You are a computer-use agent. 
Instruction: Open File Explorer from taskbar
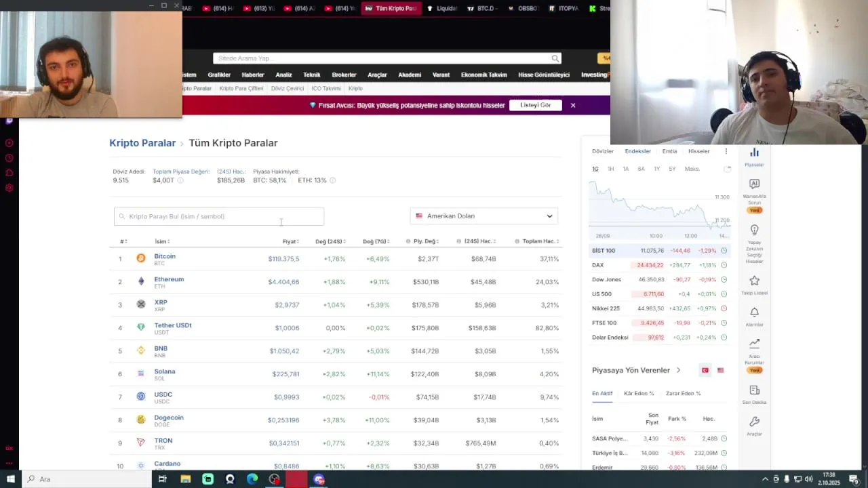pos(185,479)
